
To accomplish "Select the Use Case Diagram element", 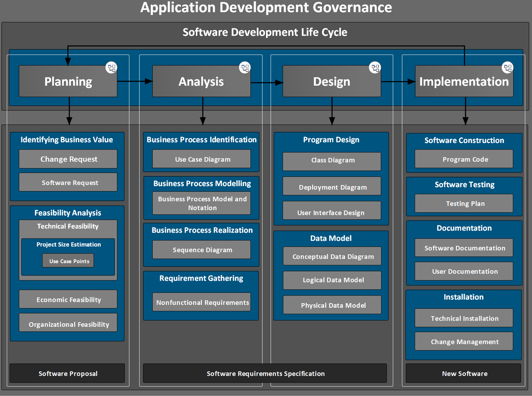I will (x=202, y=159).
